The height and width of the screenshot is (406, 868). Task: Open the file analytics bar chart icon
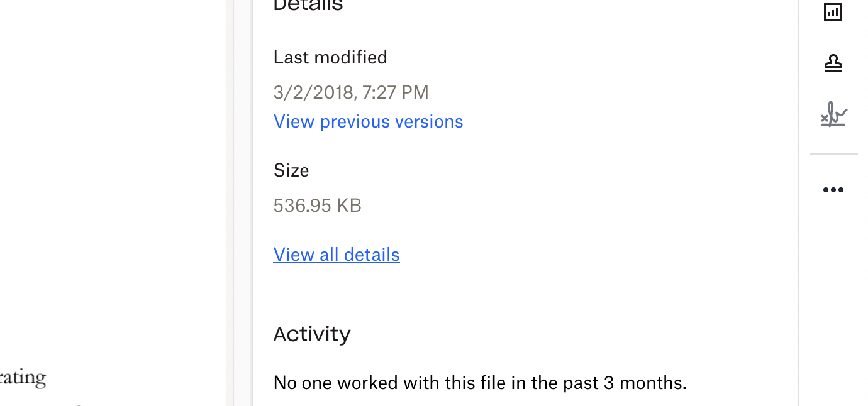(833, 12)
